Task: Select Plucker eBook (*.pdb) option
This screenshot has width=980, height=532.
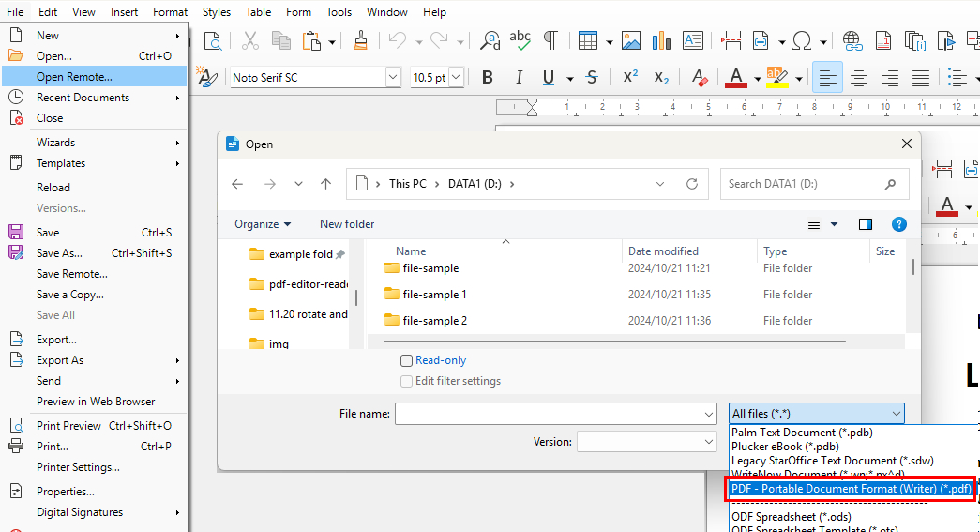Action: pyautogui.click(x=785, y=447)
